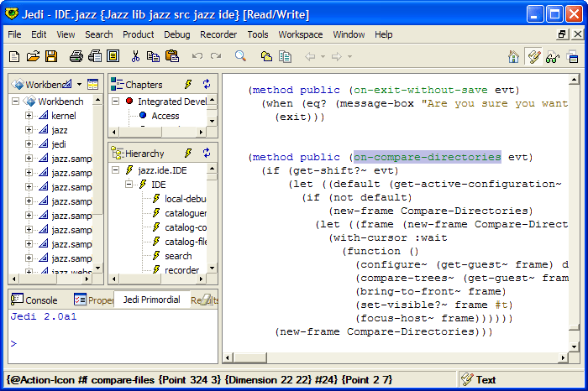Open the Workbench header dropdown arrow
Viewport: 588px width, 391px height.
79,84
